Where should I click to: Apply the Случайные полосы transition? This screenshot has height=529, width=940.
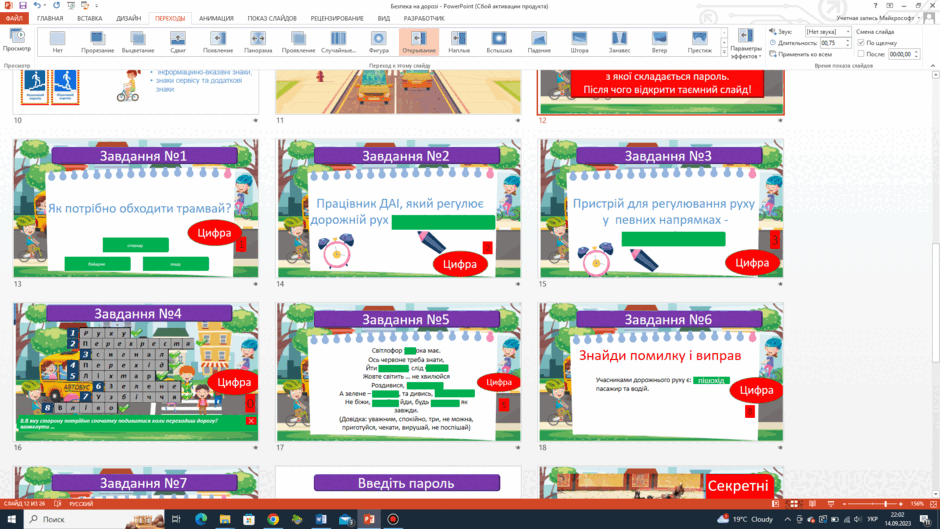(x=339, y=42)
